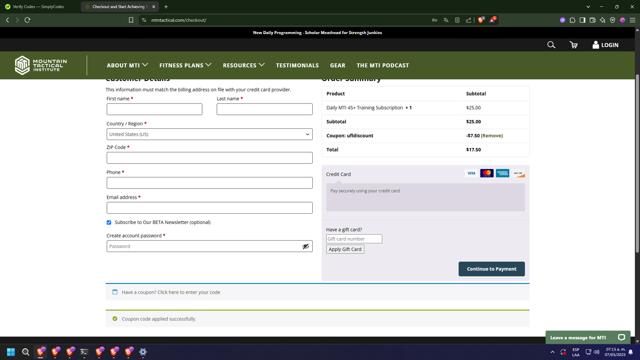Open the browser hamburger menu

[x=632, y=20]
